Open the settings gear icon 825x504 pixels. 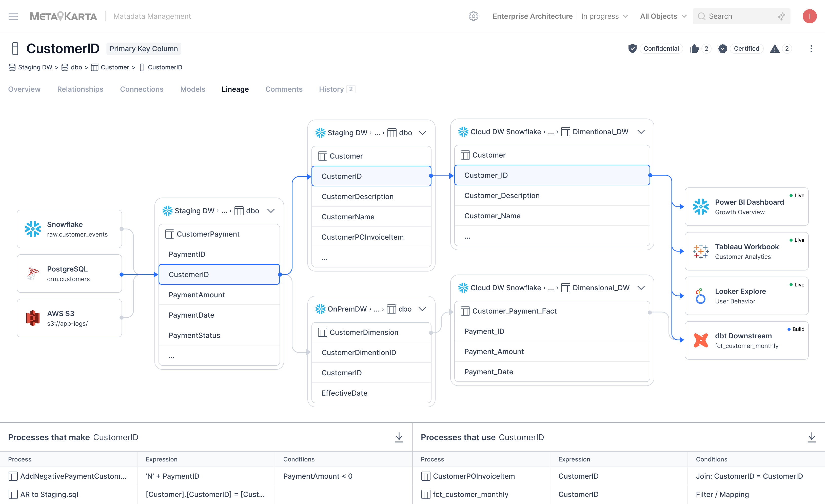click(473, 16)
